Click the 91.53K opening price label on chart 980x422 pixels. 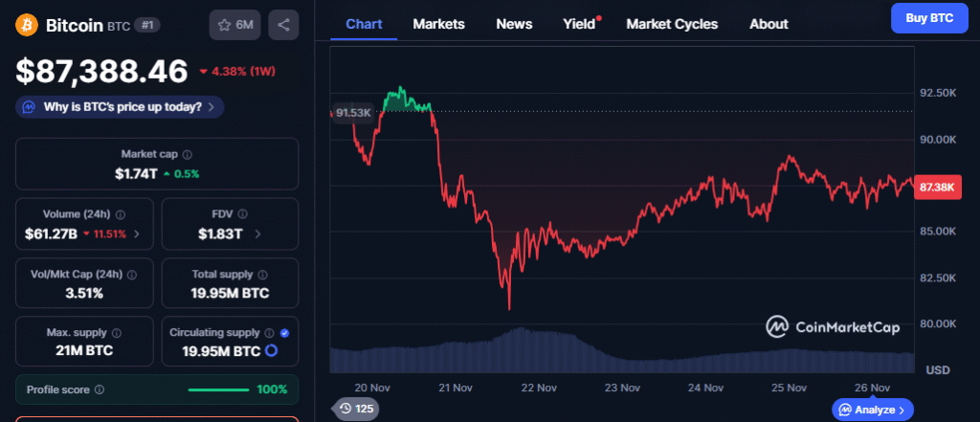pyautogui.click(x=354, y=113)
